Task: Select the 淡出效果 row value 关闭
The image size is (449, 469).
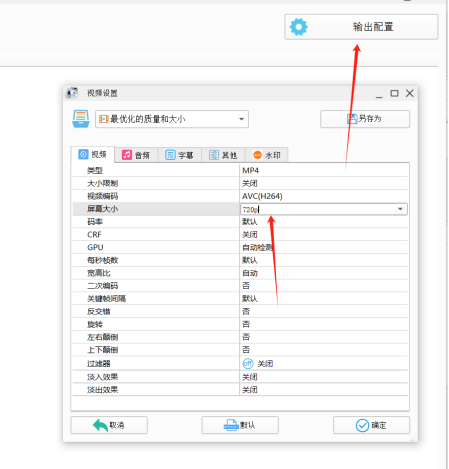Action: click(250, 390)
